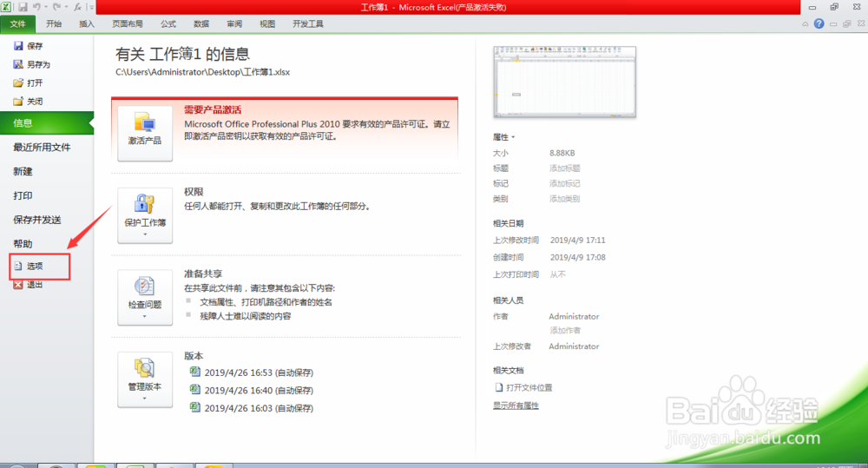Click the last modified 2019/4/9 17:11 value
Screen dimensions: 868x468
[x=578, y=241]
